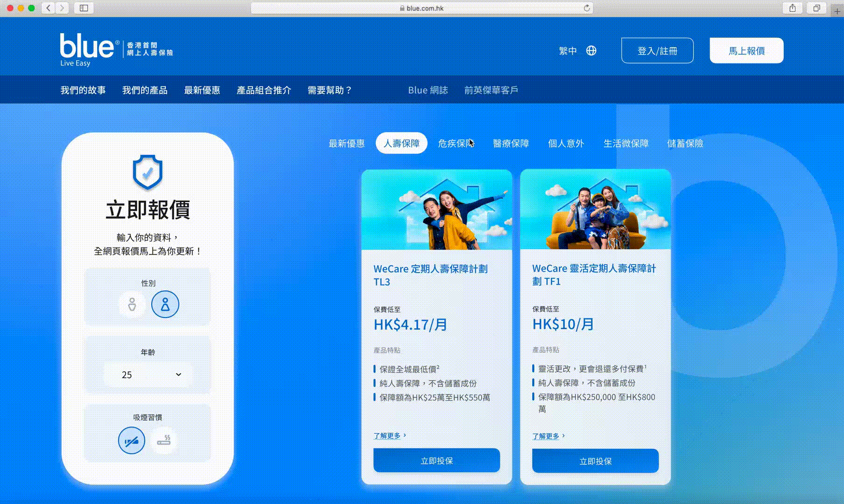The height and width of the screenshot is (504, 844).
Task: Choose the smoker cigarette option
Action: point(164,441)
